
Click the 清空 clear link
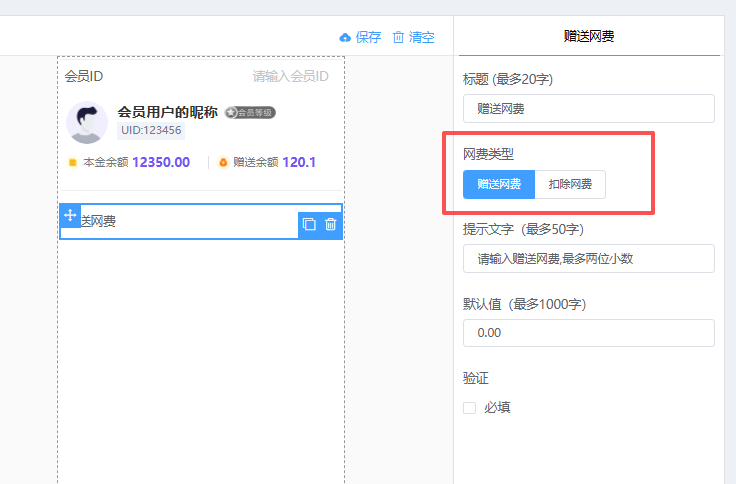[422, 37]
